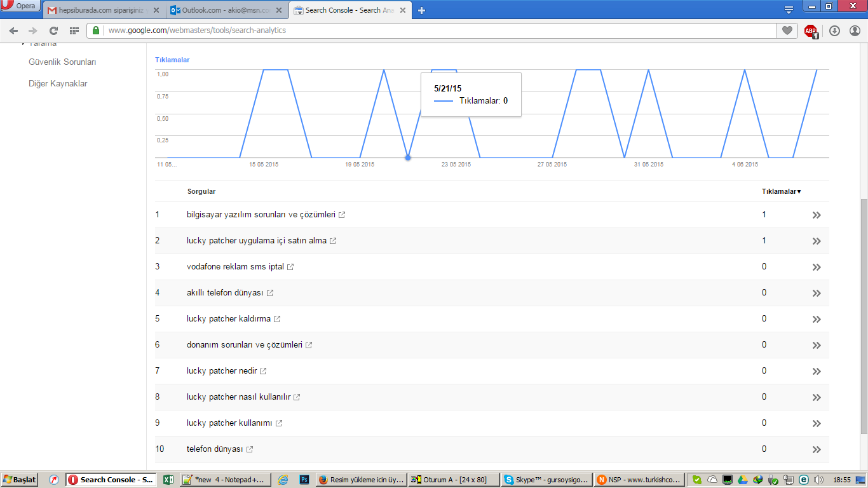Click the 18:55 taskbar clock
The height and width of the screenshot is (488, 868).
point(842,480)
